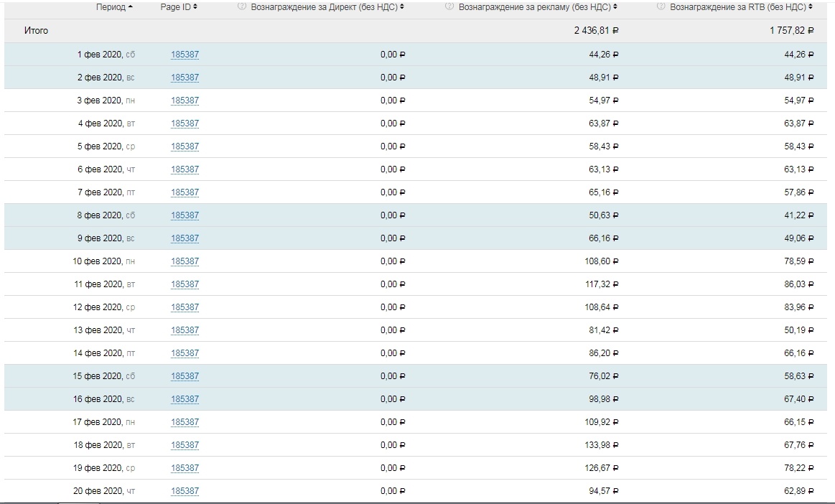
Task: Select ad reward value 109,92 ₽
Action: pos(602,421)
